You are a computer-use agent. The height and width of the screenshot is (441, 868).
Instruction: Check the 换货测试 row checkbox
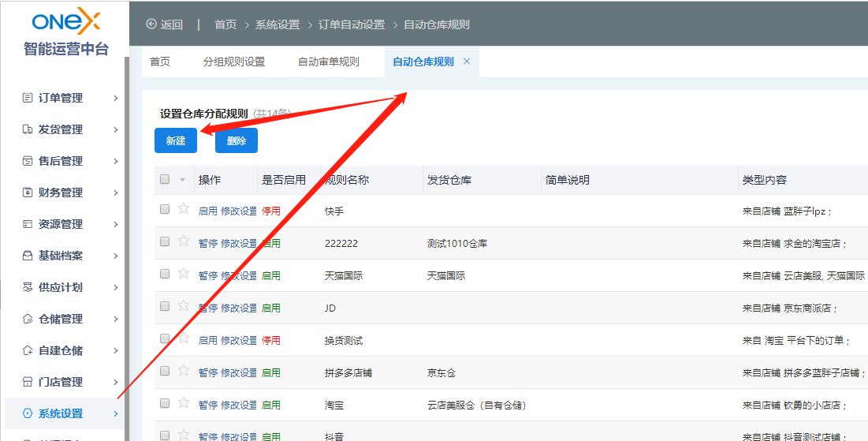point(165,338)
